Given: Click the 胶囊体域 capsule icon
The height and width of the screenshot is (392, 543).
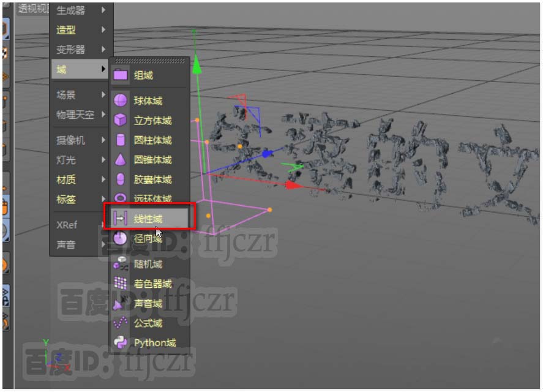Looking at the screenshot, I should pyautogui.click(x=120, y=179).
